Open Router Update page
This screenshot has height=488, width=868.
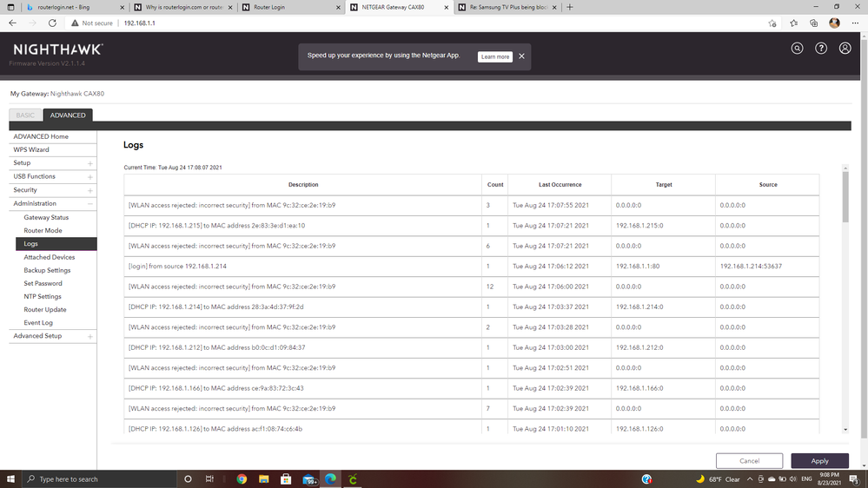pyautogui.click(x=45, y=310)
